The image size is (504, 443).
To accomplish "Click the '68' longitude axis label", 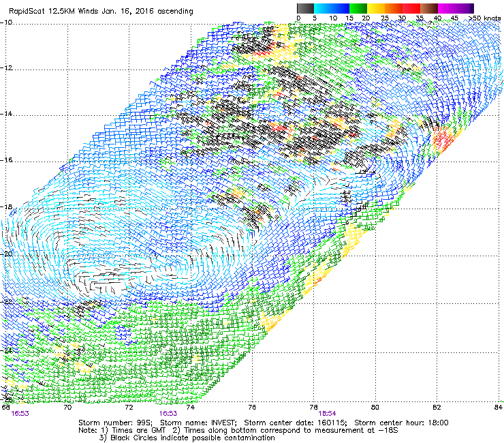I will 5,408.
